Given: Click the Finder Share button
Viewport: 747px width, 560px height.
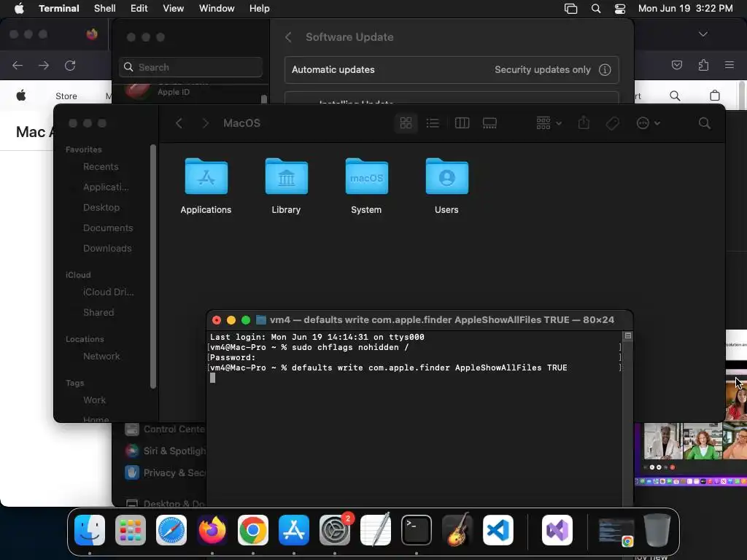Looking at the screenshot, I should coord(584,123).
